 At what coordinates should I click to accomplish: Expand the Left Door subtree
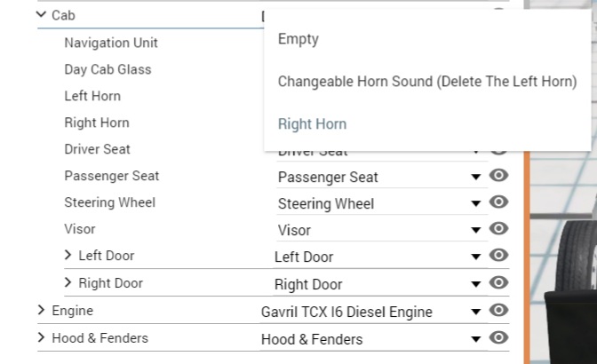68,256
